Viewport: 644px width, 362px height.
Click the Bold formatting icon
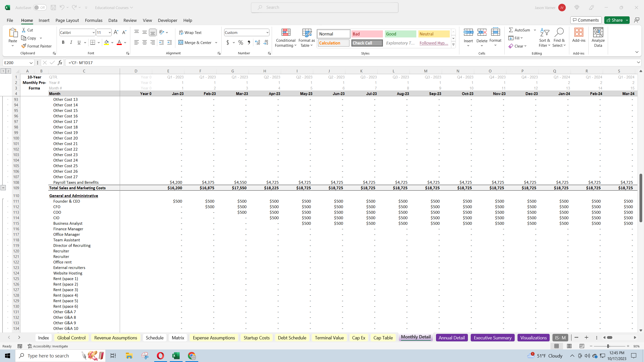click(63, 42)
